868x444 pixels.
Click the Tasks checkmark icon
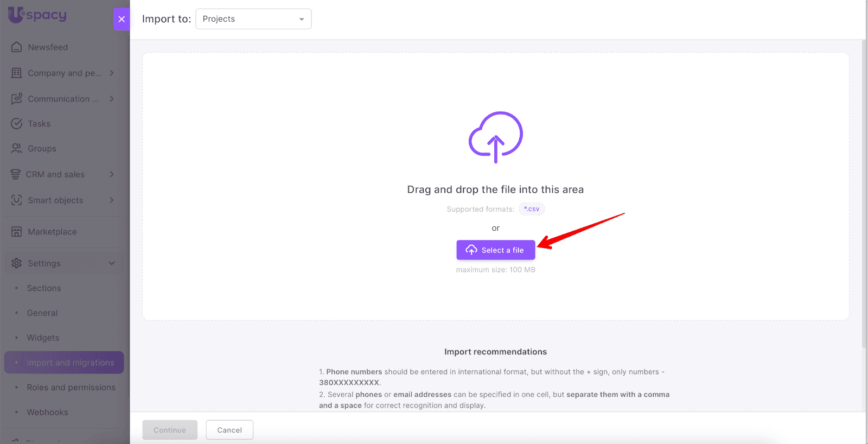pyautogui.click(x=17, y=124)
